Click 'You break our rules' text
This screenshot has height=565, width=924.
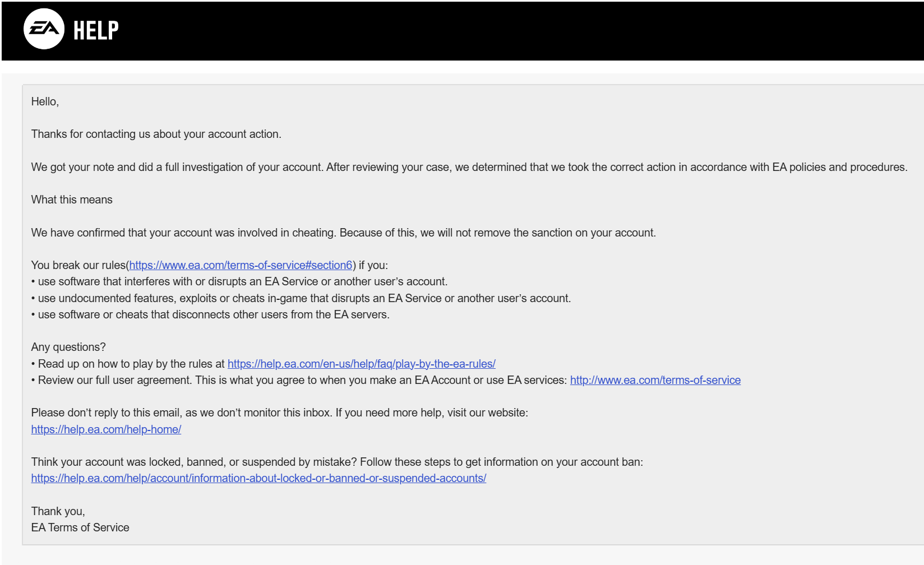(x=79, y=265)
